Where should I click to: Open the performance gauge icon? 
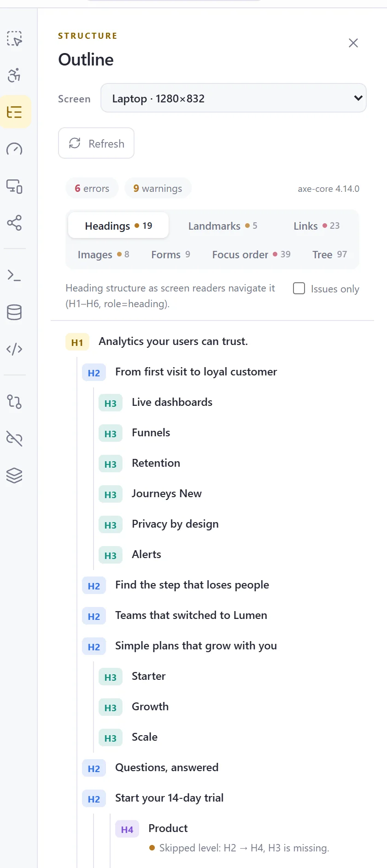[x=14, y=149]
